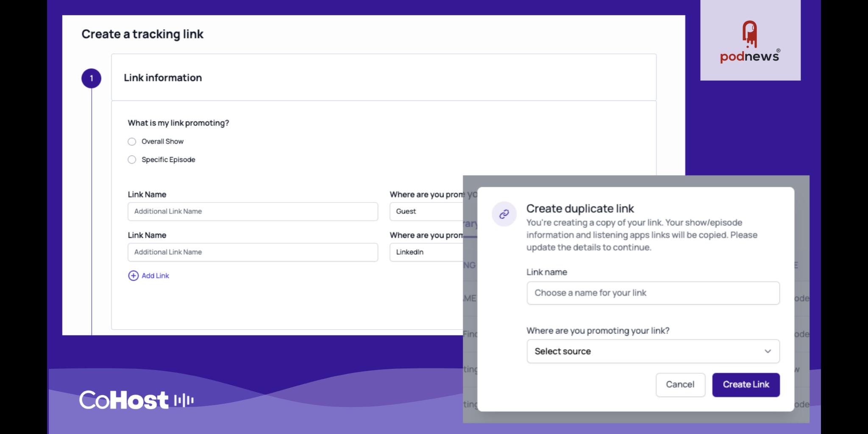
Task: Open the Select source dropdown
Action: pyautogui.click(x=653, y=351)
